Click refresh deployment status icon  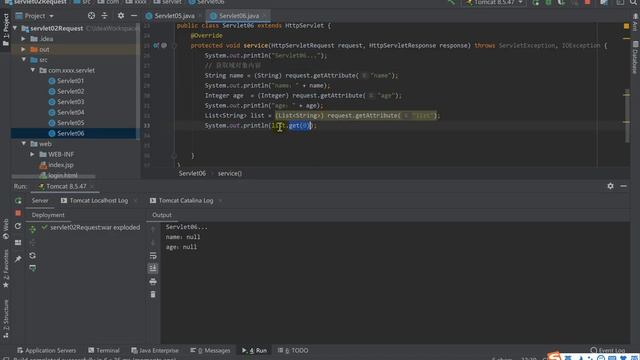33,256
